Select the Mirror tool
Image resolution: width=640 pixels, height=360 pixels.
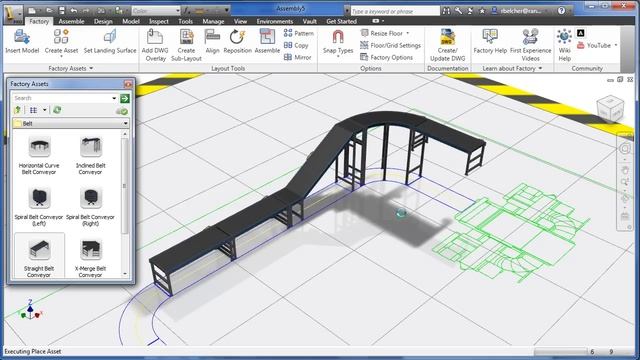[298, 57]
